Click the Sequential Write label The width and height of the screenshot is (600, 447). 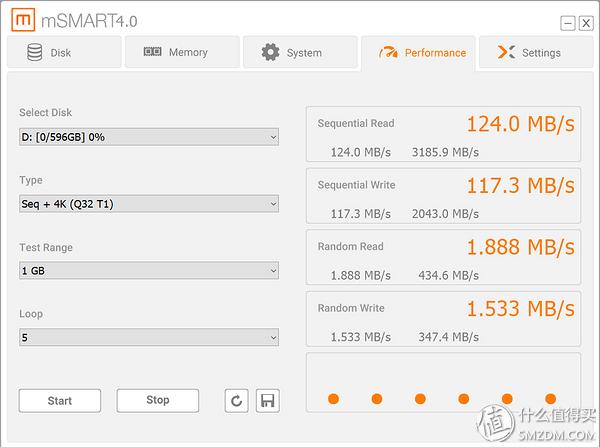click(357, 185)
